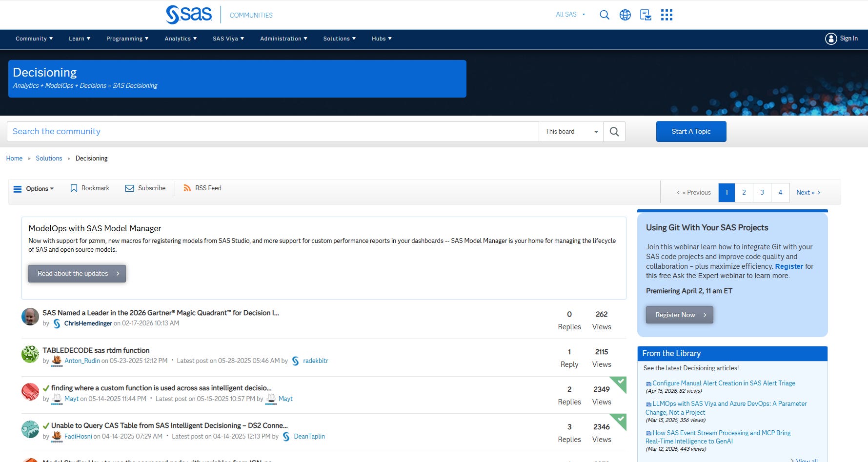This screenshot has height=462, width=868.
Task: Open the red avatar on Mayt's thread
Action: pyautogui.click(x=30, y=392)
